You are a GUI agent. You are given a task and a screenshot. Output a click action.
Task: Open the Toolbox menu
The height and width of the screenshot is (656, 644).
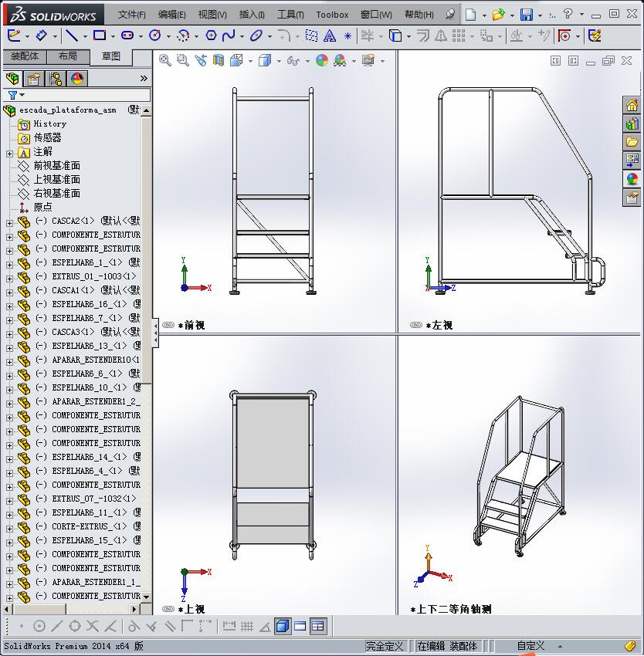click(x=332, y=15)
